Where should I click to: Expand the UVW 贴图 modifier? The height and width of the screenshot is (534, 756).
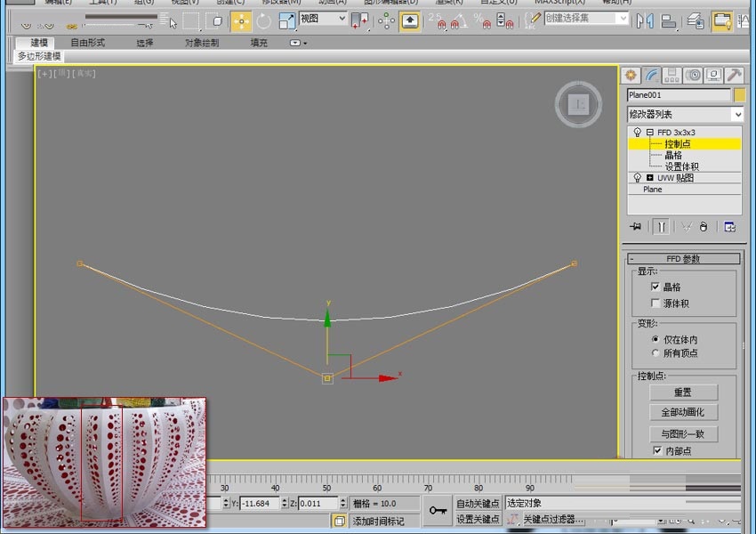[x=649, y=177]
